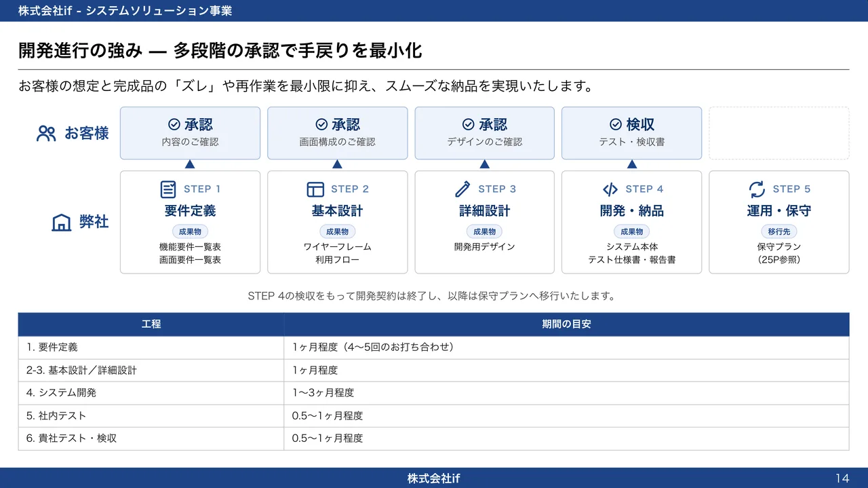Screen dimensions: 868x488
Task: Click the 2-3. 基本設計／詳細設計 table cell
Action: coord(151,371)
